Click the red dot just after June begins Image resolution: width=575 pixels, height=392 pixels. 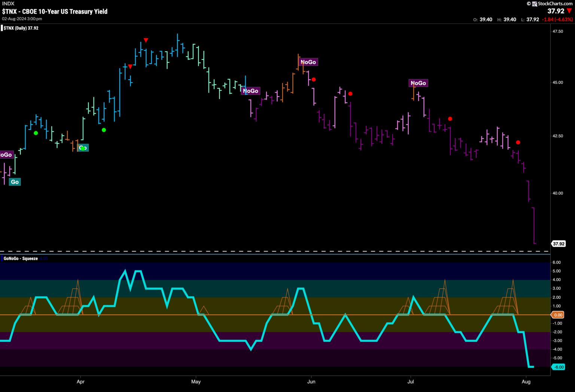pos(314,79)
